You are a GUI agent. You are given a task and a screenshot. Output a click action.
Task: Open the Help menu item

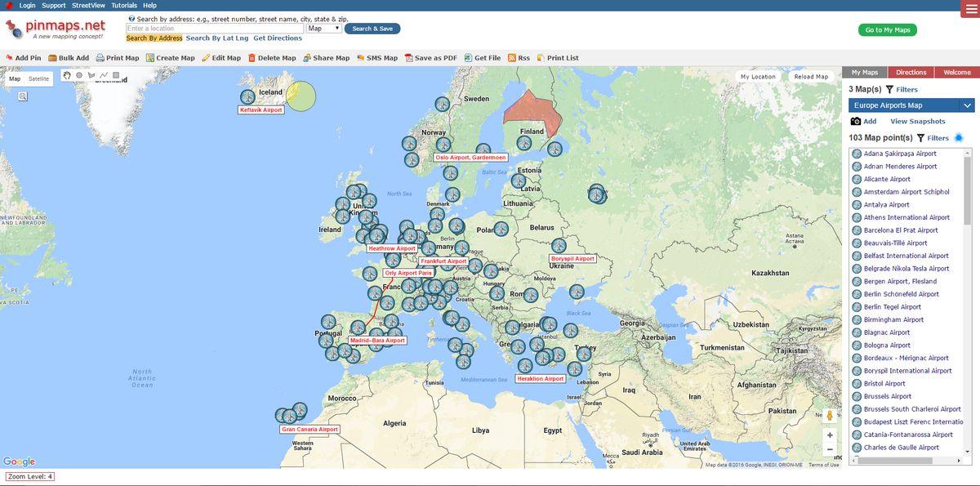coord(149,5)
